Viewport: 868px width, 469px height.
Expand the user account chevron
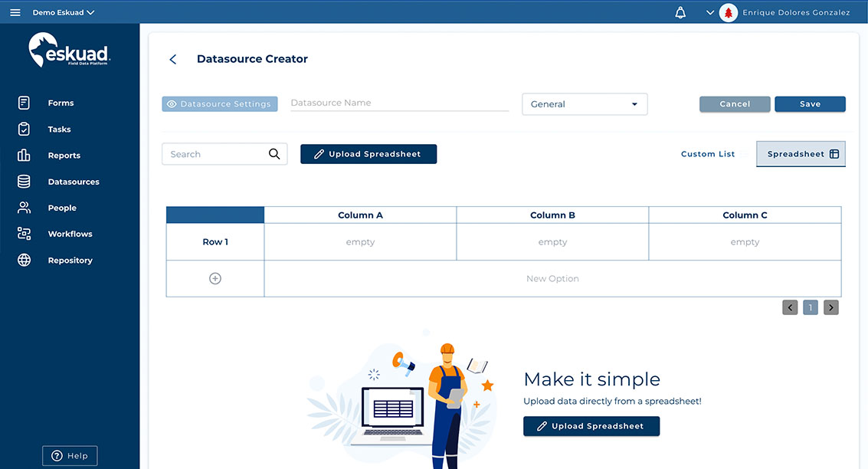[x=709, y=12]
